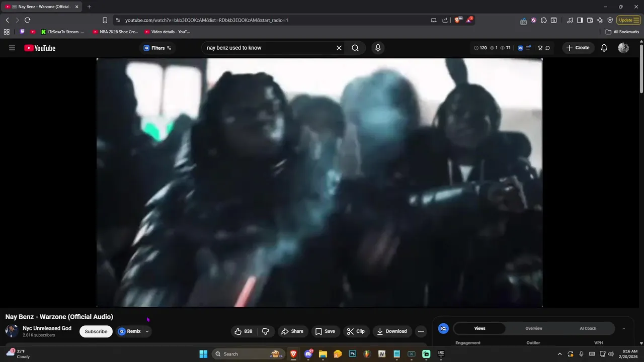Go back in browser history
644x362 pixels.
pos(7,20)
